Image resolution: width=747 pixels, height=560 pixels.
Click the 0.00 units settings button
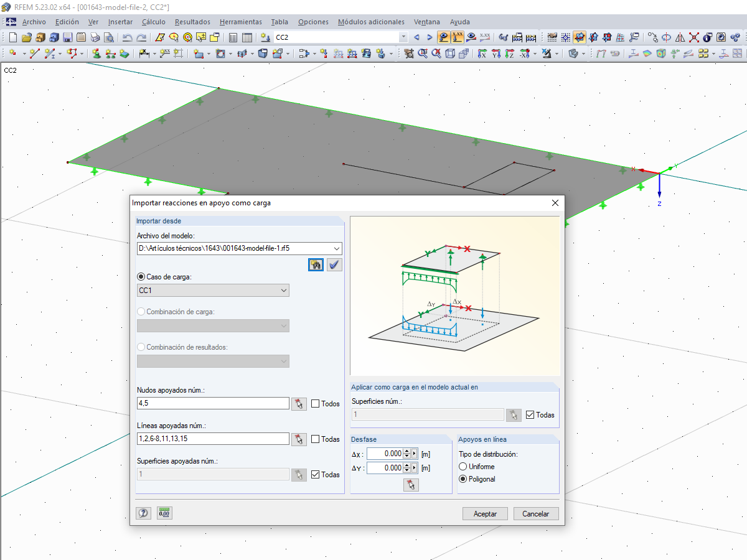[164, 513]
